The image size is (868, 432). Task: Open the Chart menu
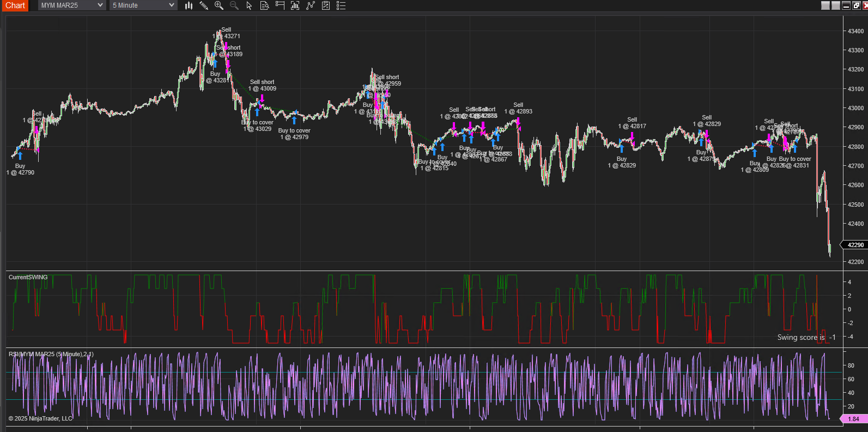coord(15,5)
